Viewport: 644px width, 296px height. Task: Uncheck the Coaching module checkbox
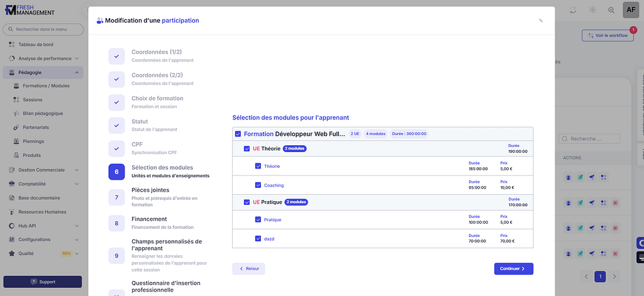[258, 185]
